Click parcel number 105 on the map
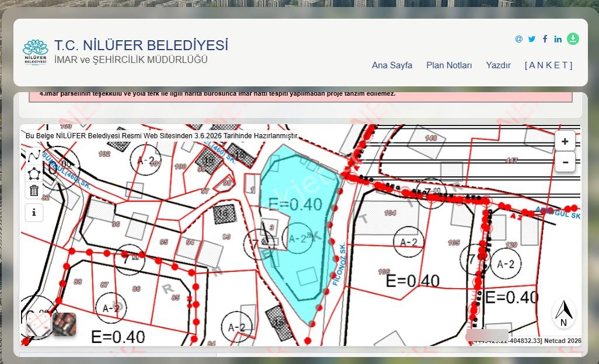The image size is (599, 364). pos(454,243)
